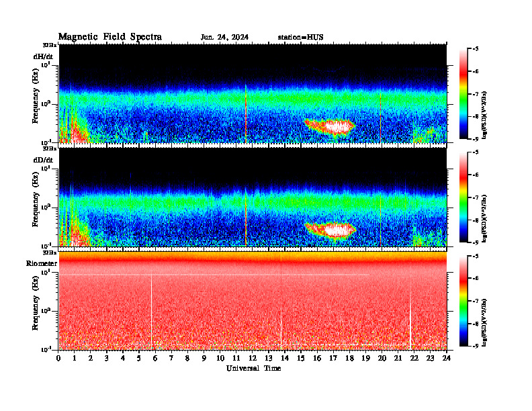Click hour tick "0" on the Universal Time axis
This screenshot has height=411, width=532.
(58, 359)
